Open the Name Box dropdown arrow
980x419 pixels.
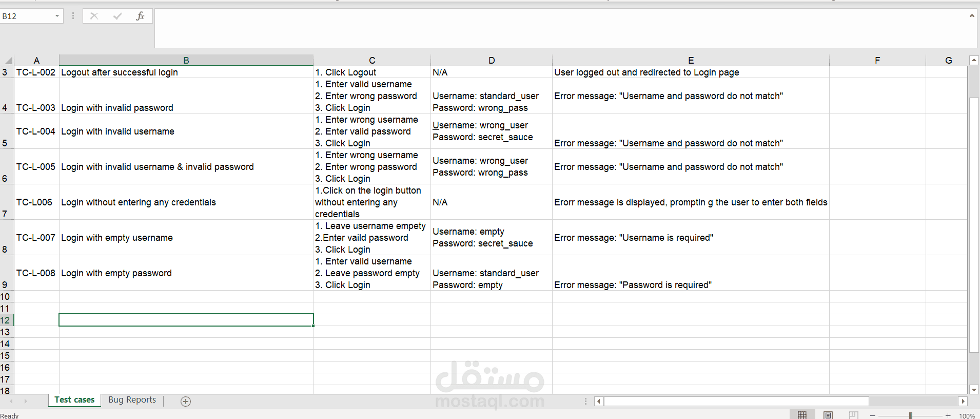click(x=57, y=16)
